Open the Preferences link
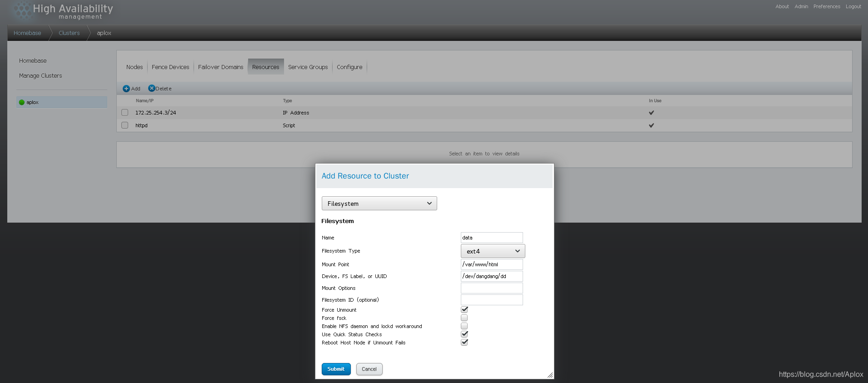This screenshot has height=383, width=868. [827, 6]
